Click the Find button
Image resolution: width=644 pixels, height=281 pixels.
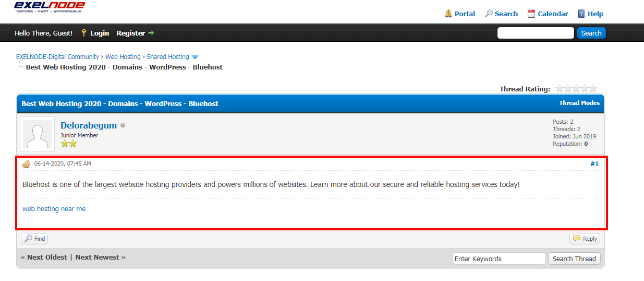click(x=34, y=239)
